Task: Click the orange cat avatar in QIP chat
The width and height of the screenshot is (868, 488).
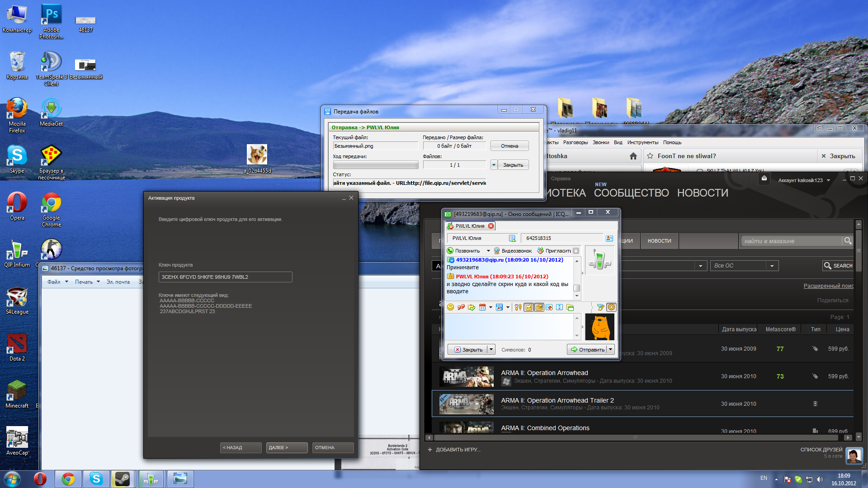Action: [x=600, y=327]
